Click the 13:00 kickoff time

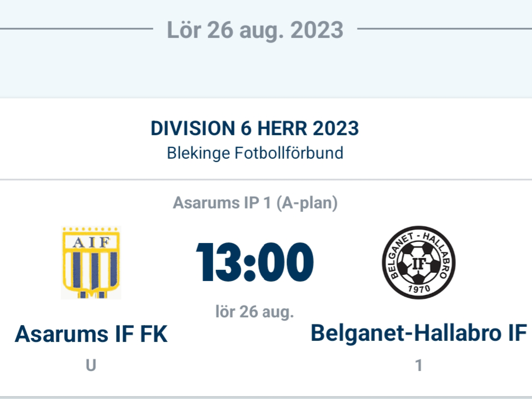pos(255,263)
